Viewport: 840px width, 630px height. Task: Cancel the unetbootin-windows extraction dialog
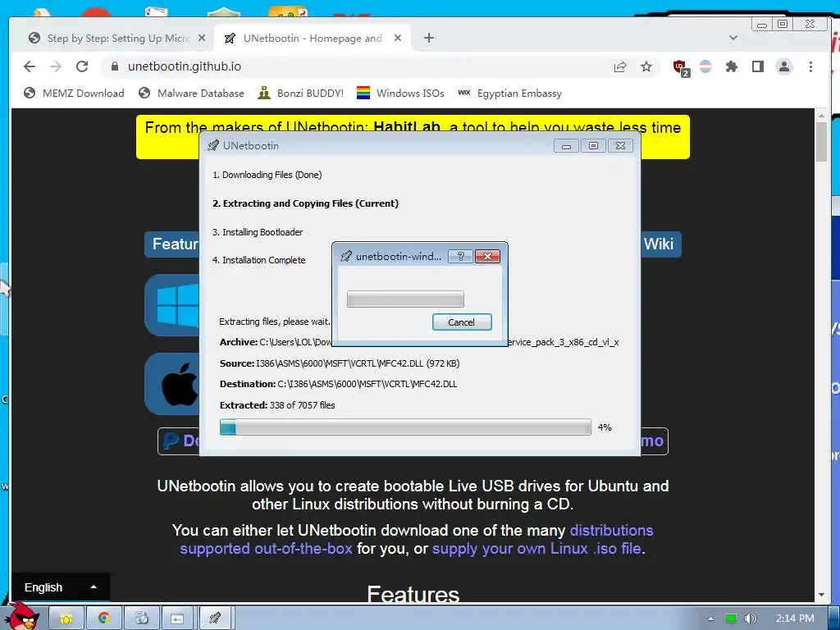(462, 322)
